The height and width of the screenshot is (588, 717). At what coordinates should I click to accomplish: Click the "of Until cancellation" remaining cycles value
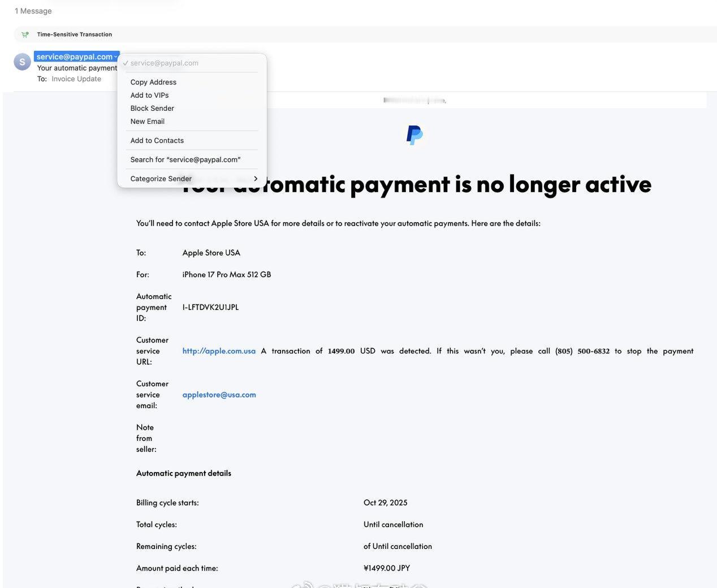pos(398,546)
